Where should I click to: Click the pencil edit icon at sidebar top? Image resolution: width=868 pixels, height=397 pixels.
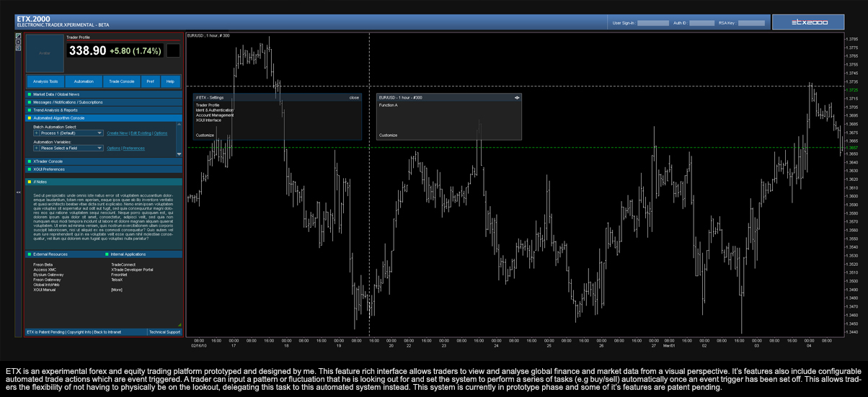19,35
